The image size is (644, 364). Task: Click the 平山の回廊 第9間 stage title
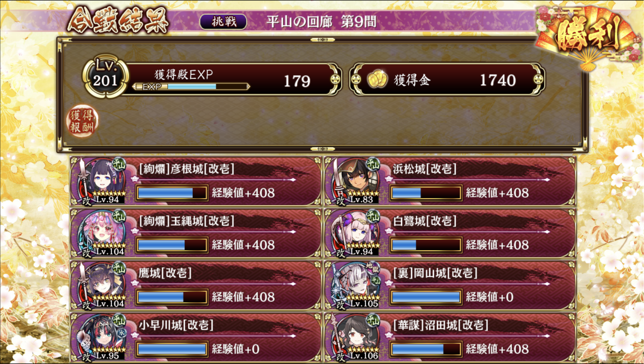pyautogui.click(x=321, y=22)
